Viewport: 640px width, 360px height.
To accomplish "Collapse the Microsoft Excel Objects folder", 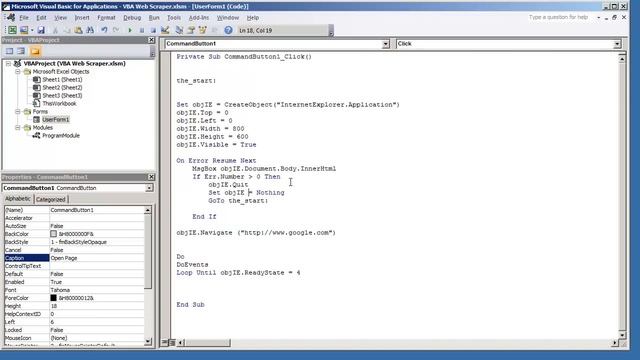I will [x=18, y=71].
